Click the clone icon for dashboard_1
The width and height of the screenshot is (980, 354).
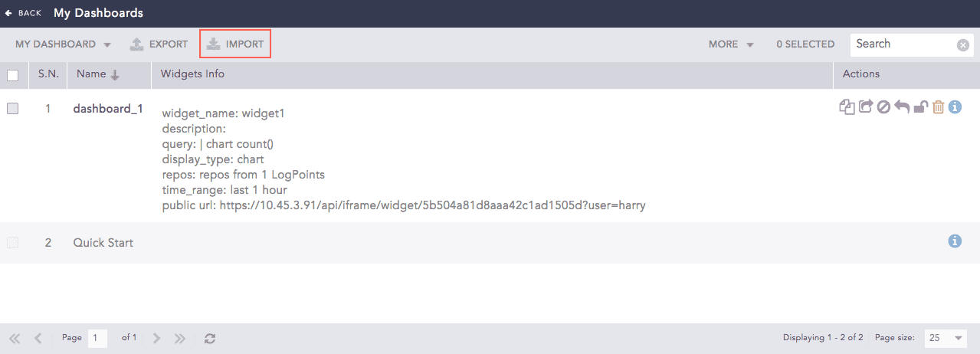(x=847, y=107)
